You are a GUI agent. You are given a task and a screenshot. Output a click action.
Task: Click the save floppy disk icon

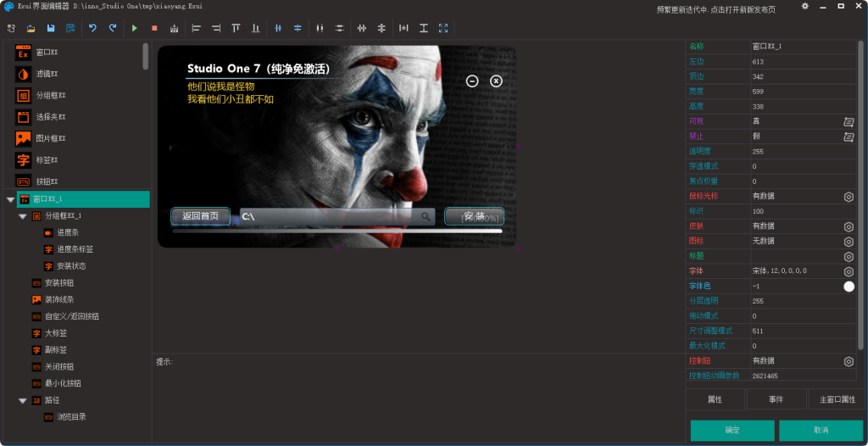pyautogui.click(x=51, y=28)
